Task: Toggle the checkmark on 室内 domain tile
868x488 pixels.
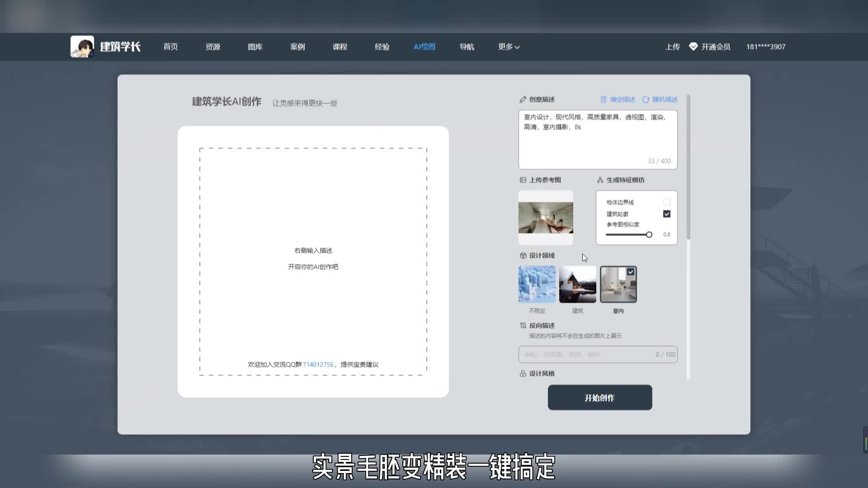Action: coord(631,272)
